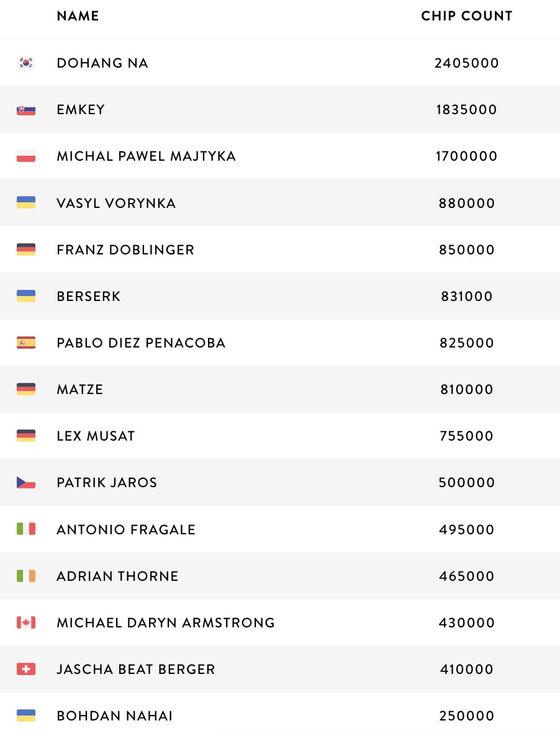Click Emkey's chip count 1835000
The height and width of the screenshot is (736, 560).
click(466, 110)
